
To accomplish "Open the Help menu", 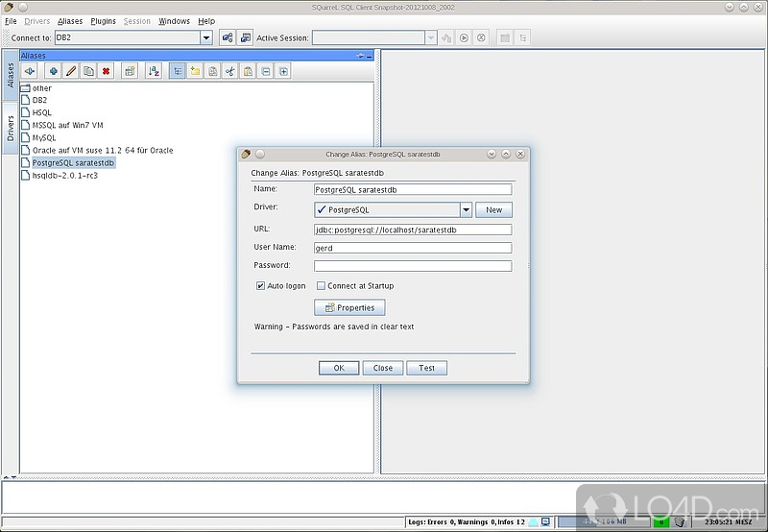I will pyautogui.click(x=206, y=21).
